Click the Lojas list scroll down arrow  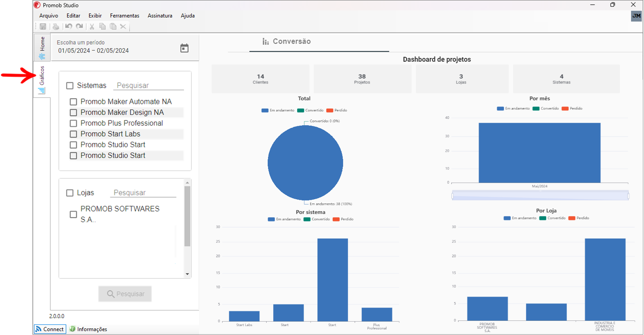[x=187, y=274]
